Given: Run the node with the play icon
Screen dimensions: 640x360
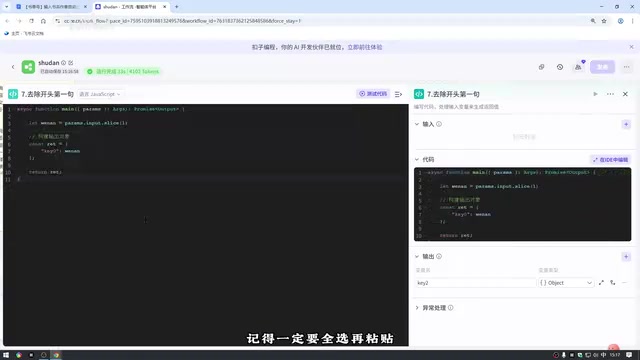Looking at the screenshot, I should click(595, 94).
